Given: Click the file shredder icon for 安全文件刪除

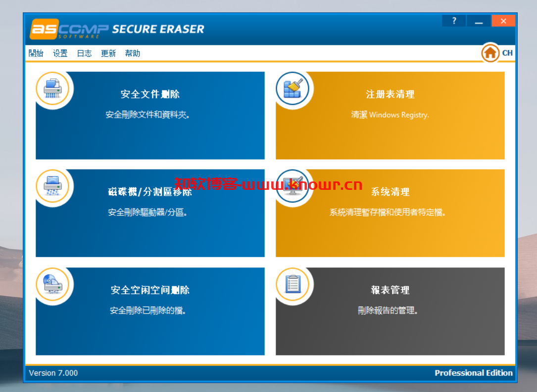Looking at the screenshot, I should point(52,88).
